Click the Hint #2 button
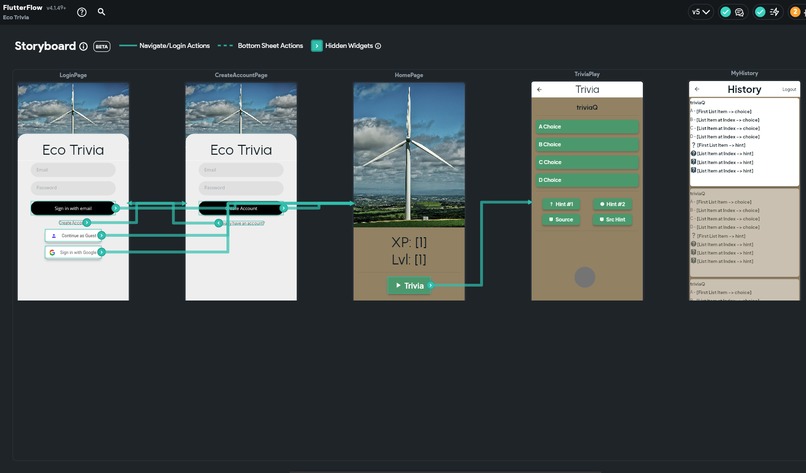 pyautogui.click(x=612, y=204)
